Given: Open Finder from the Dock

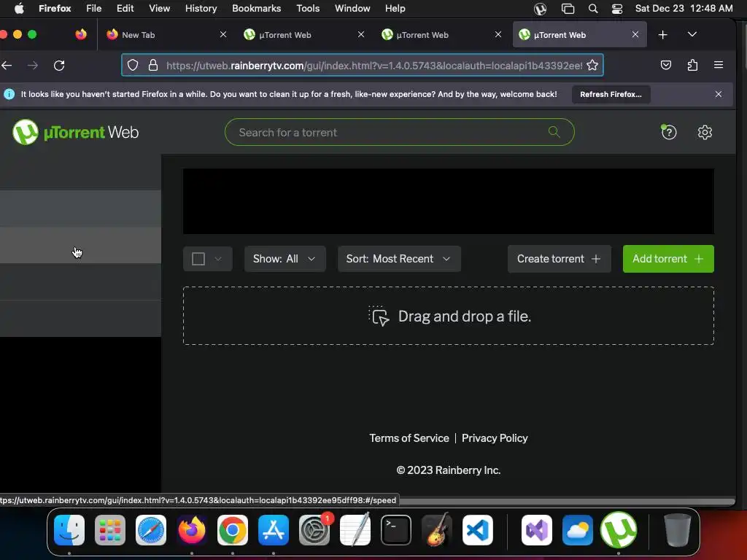Looking at the screenshot, I should (x=69, y=529).
